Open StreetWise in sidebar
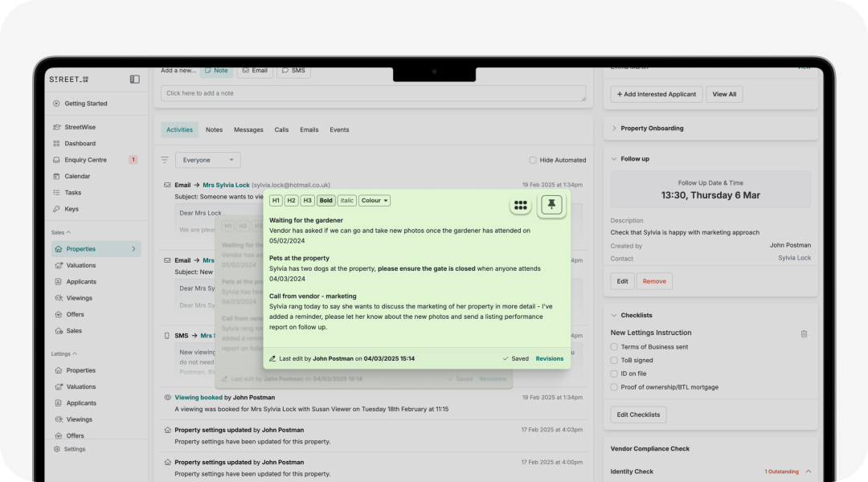The image size is (868, 482). [x=80, y=127]
